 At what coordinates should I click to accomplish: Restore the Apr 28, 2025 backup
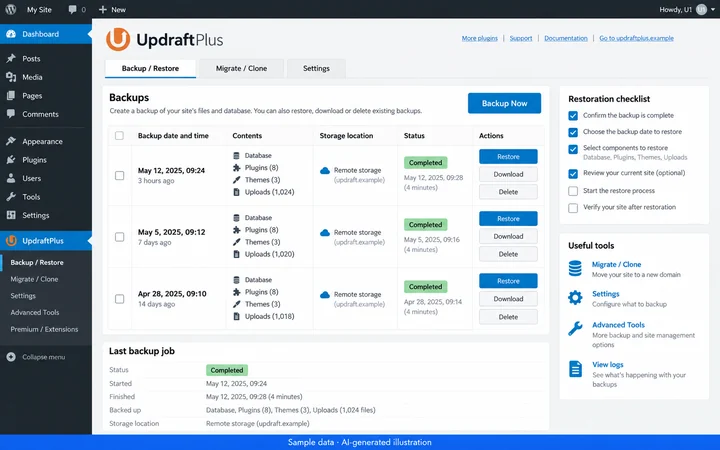pyautogui.click(x=508, y=281)
